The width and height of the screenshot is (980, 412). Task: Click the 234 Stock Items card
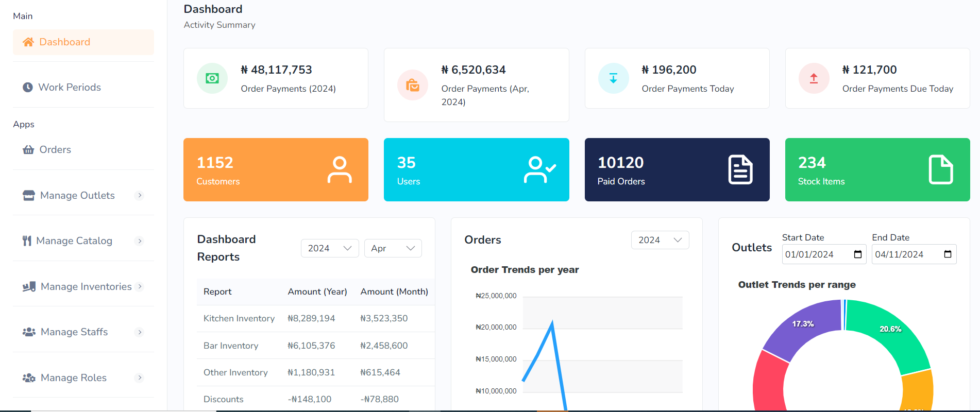(x=877, y=169)
